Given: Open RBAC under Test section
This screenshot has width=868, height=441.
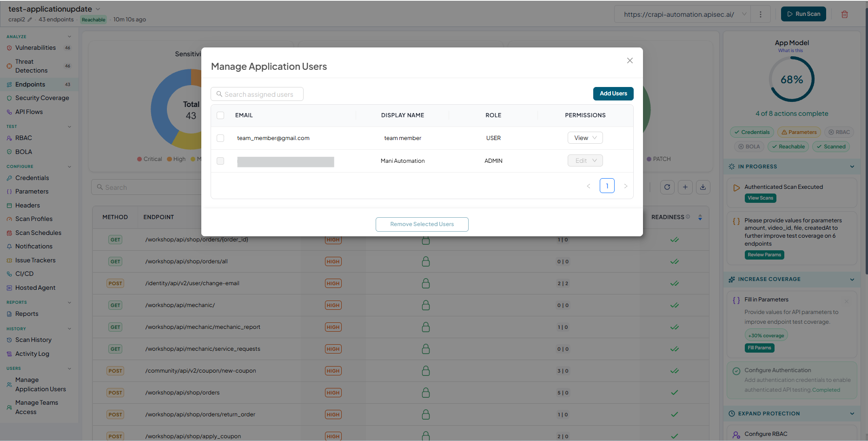Looking at the screenshot, I should (39, 138).
